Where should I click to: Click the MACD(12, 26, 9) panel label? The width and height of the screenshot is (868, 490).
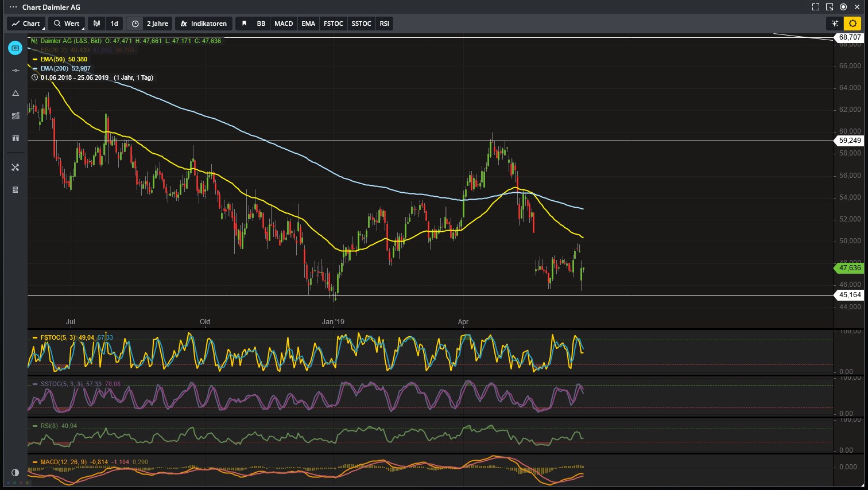point(64,462)
